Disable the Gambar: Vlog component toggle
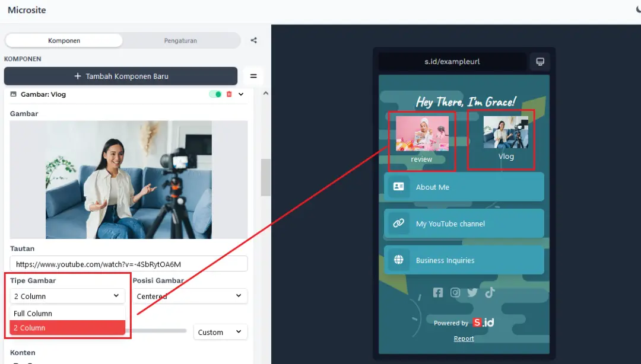Screen dimensions: 641x364 pos(215,94)
